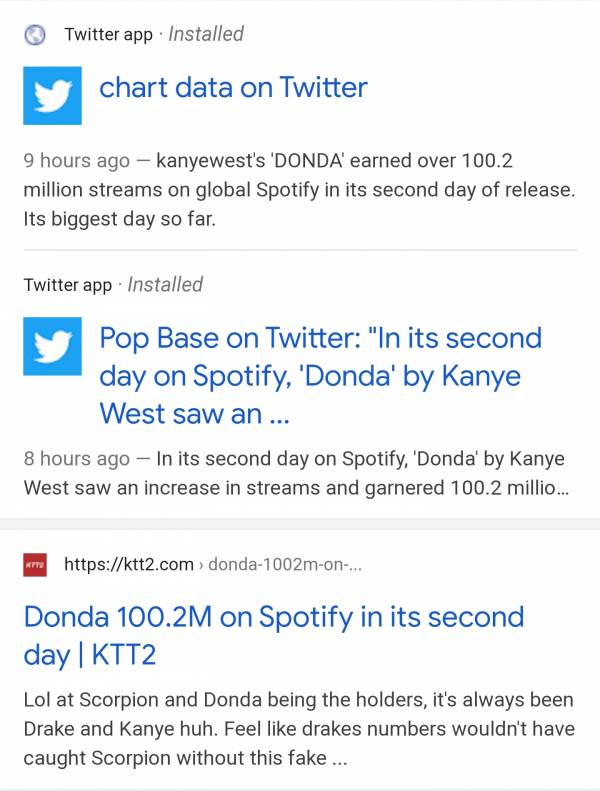This screenshot has height=791, width=600.
Task: Click the KTT2 red favicon icon
Action: tap(36, 565)
